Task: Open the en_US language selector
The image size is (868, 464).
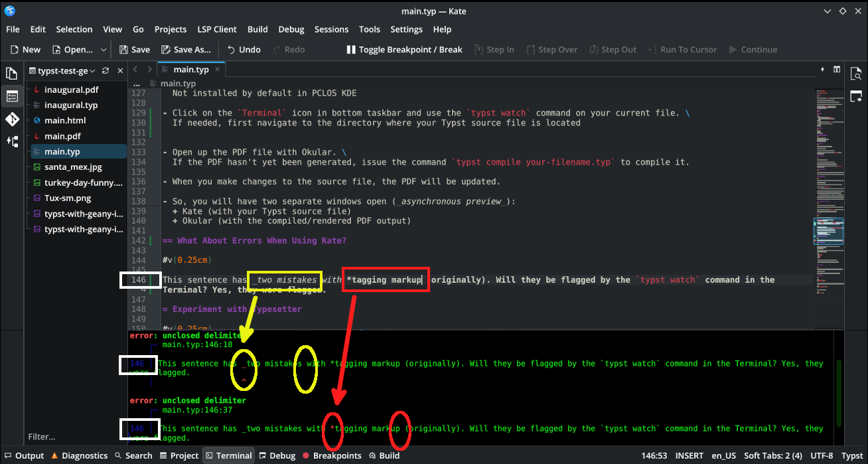Action: tap(723, 455)
